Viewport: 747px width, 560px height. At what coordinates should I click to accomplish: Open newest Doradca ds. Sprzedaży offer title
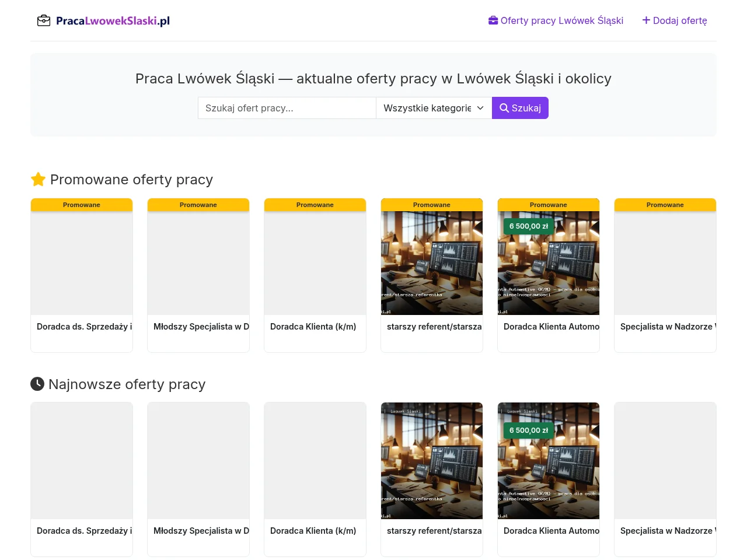point(85,531)
